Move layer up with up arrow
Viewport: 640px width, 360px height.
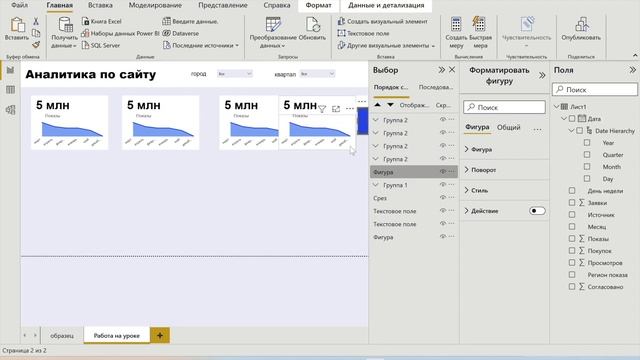tap(378, 105)
